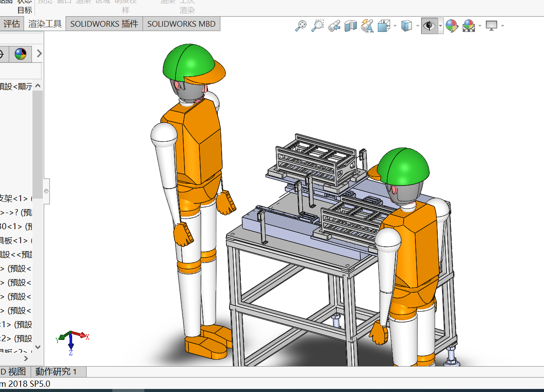The height and width of the screenshot is (392, 544).
Task: Click the Zoom to Fit magnifier icon
Action: 301,26
